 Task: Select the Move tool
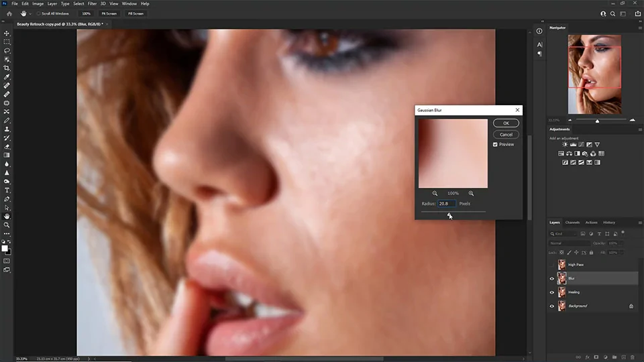(x=7, y=34)
